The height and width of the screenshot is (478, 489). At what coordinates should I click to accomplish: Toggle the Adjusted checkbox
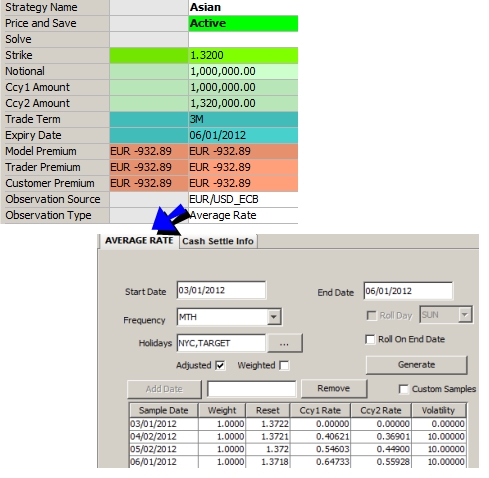click(x=220, y=365)
